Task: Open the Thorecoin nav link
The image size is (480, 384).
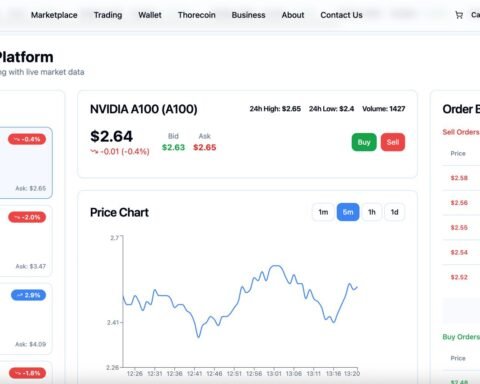Action: [197, 15]
